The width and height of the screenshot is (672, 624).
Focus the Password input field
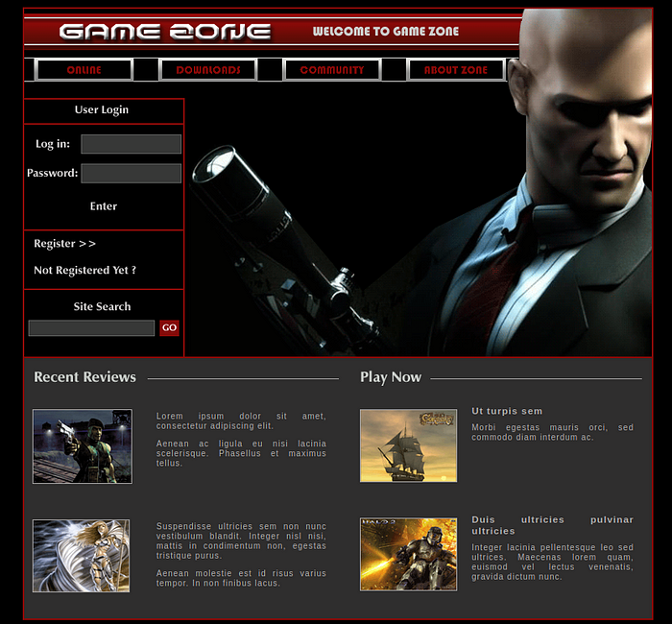click(x=132, y=173)
